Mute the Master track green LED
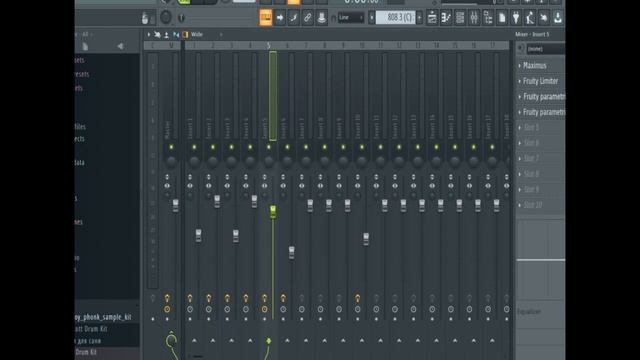This screenshot has height=360, width=640. [x=171, y=147]
